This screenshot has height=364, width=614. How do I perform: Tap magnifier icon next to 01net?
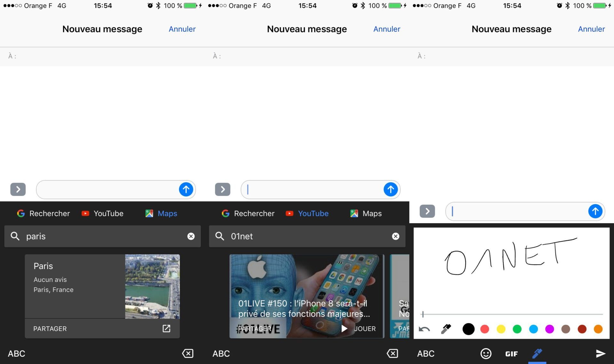[x=220, y=236]
